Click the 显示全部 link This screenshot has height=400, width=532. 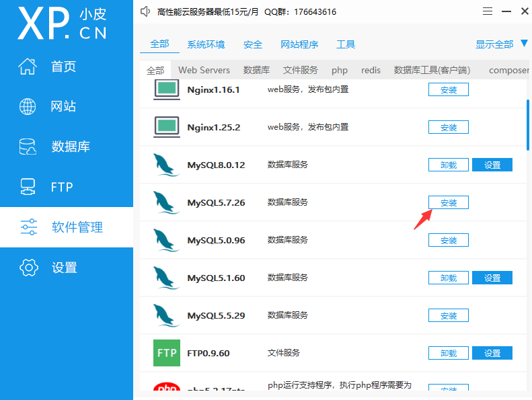494,44
